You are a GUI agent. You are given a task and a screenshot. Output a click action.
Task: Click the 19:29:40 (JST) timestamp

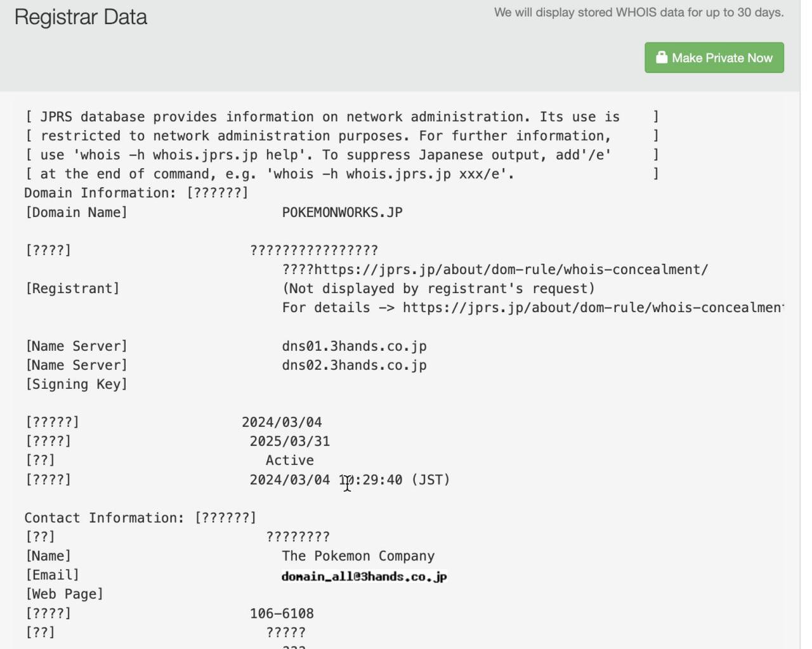[x=394, y=480]
